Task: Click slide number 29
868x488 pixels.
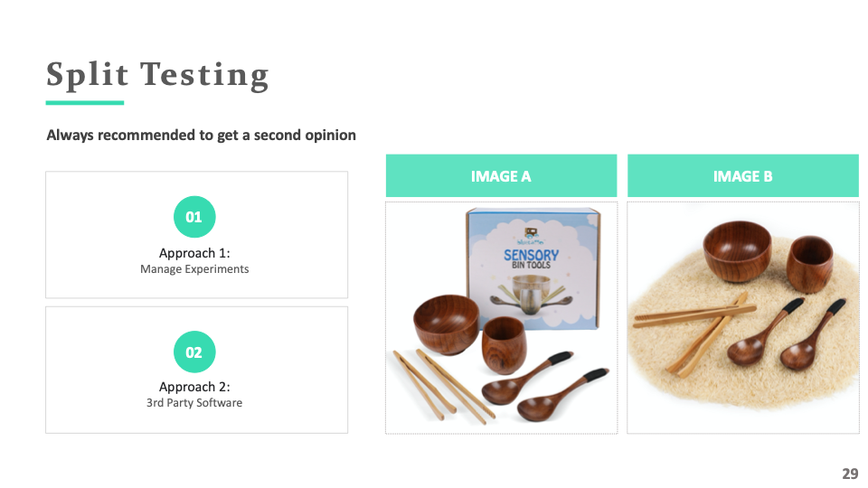Action: click(x=850, y=474)
